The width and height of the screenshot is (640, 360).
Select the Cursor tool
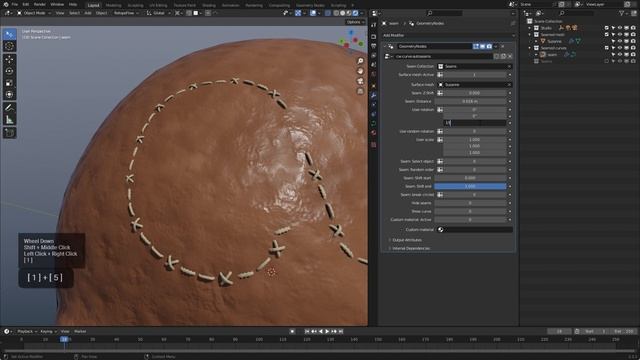click(9, 46)
